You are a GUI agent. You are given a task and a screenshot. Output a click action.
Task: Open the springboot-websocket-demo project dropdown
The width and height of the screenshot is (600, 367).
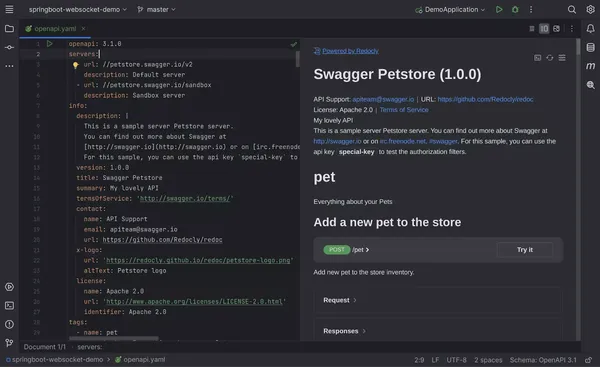point(78,9)
